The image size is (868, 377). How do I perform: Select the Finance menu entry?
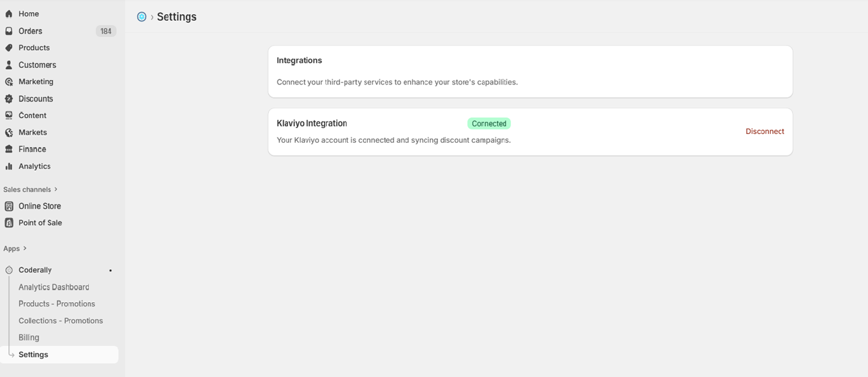[x=33, y=149]
